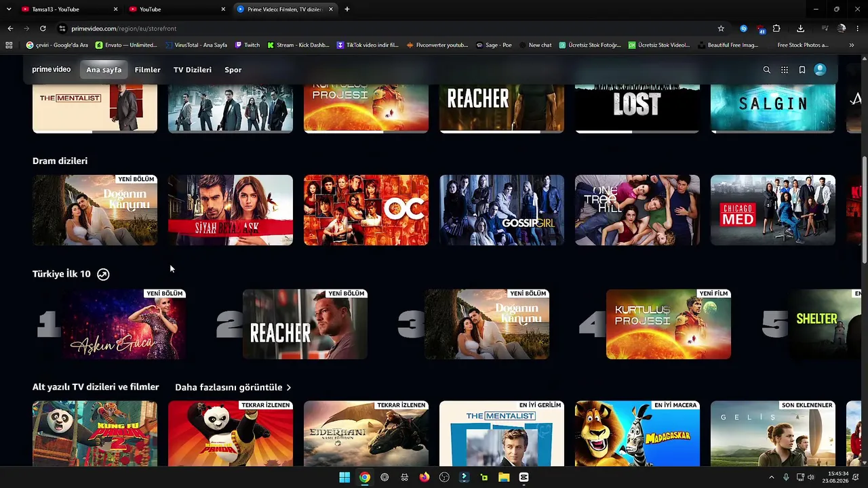Switch to the second YouTube tab
Viewport: 868px width, 488px height.
(177, 9)
